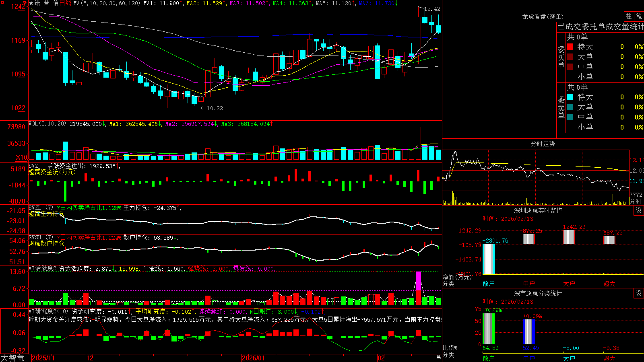This screenshot has height=362, width=644.
Task: Click the 委买单 vertical section label
Action: pyautogui.click(x=561, y=57)
